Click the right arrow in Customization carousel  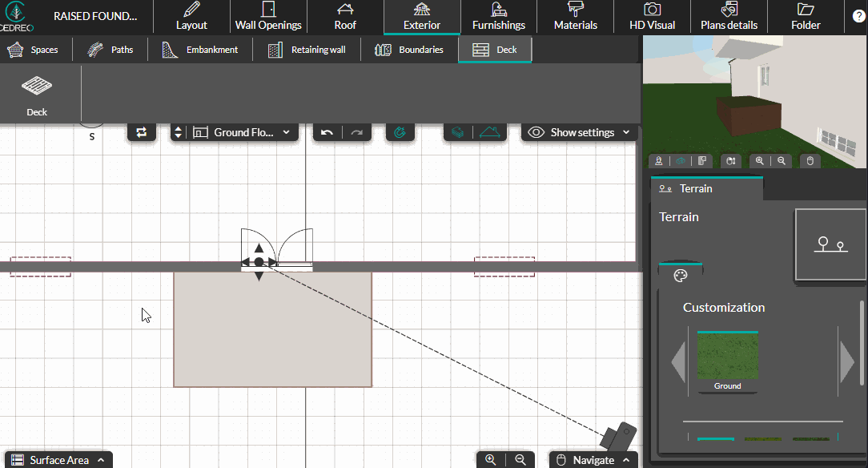(x=847, y=361)
